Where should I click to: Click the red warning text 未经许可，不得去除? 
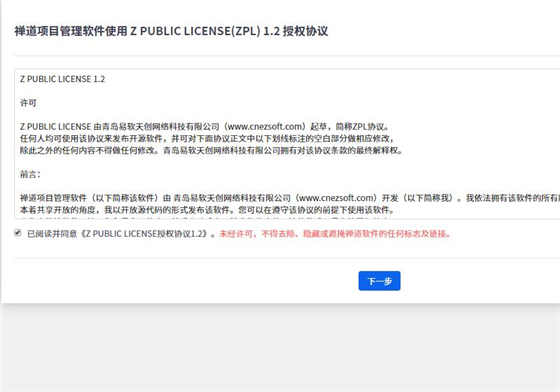point(335,234)
